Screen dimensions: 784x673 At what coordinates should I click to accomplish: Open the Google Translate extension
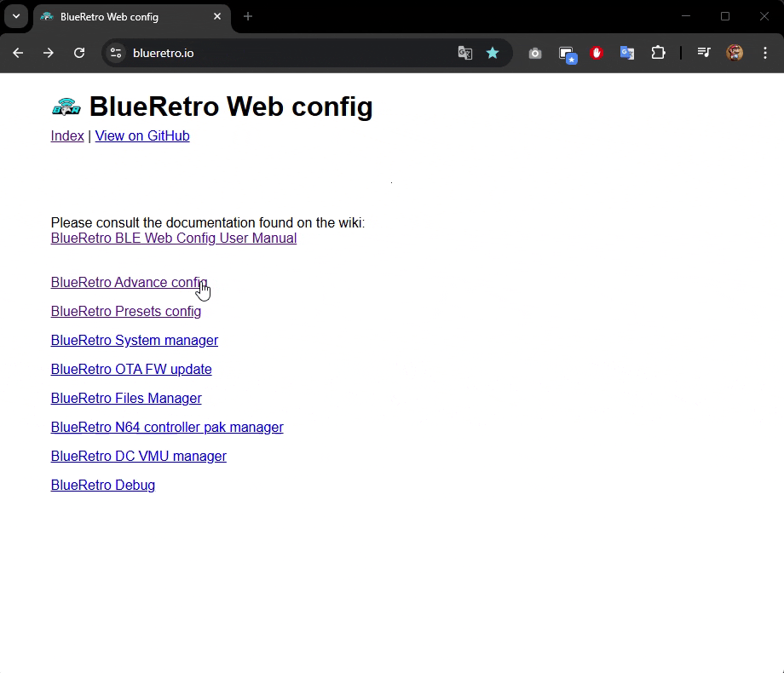(x=627, y=53)
